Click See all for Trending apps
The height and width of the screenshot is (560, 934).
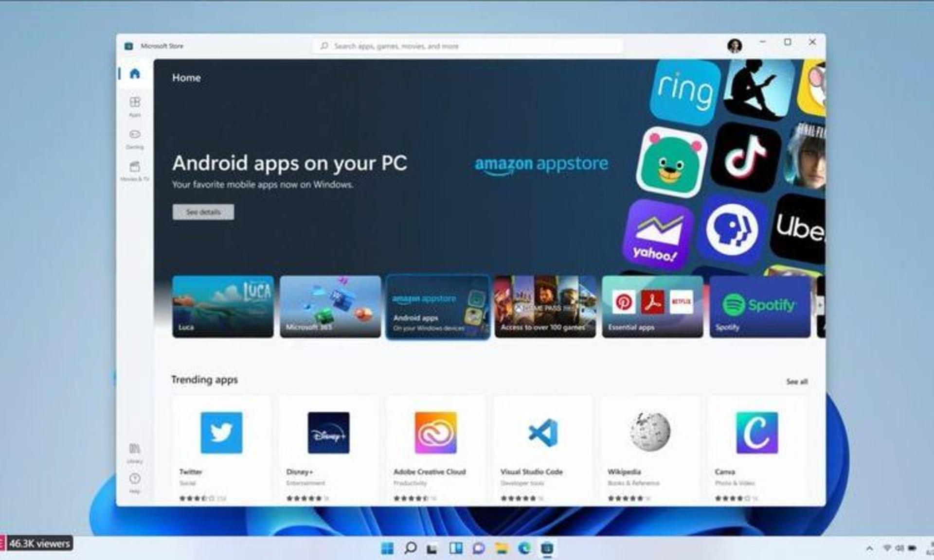(x=797, y=382)
